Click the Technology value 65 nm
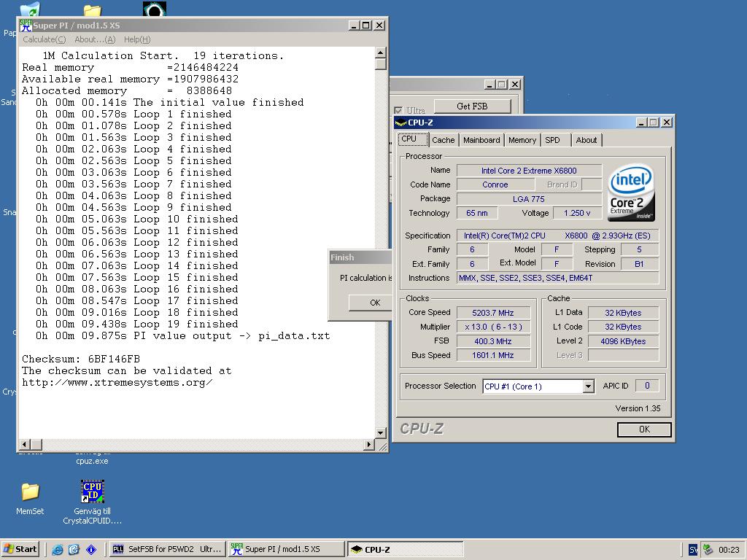747x560 pixels. (477, 213)
